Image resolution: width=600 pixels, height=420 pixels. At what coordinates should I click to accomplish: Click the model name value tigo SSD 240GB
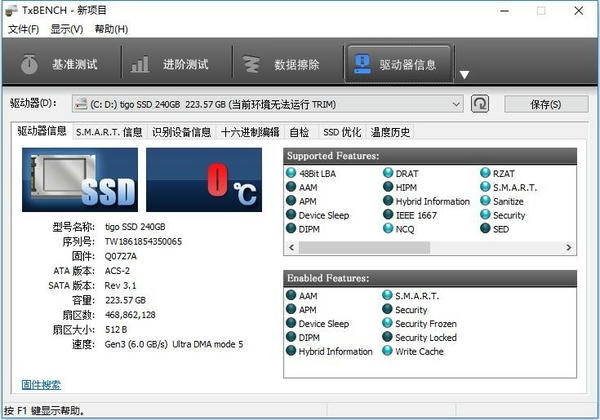(x=135, y=226)
